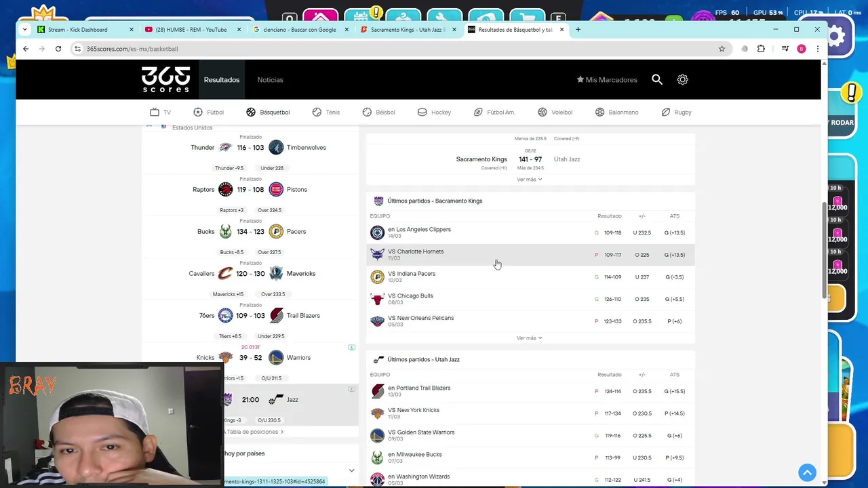Click the Mavericks team logo
Image resolution: width=868 pixels, height=488 pixels.
[275, 273]
